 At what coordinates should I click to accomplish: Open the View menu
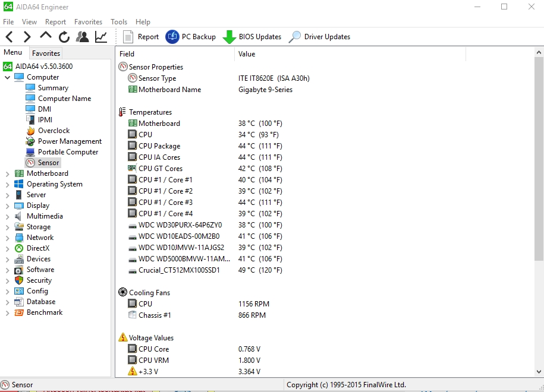[29, 22]
